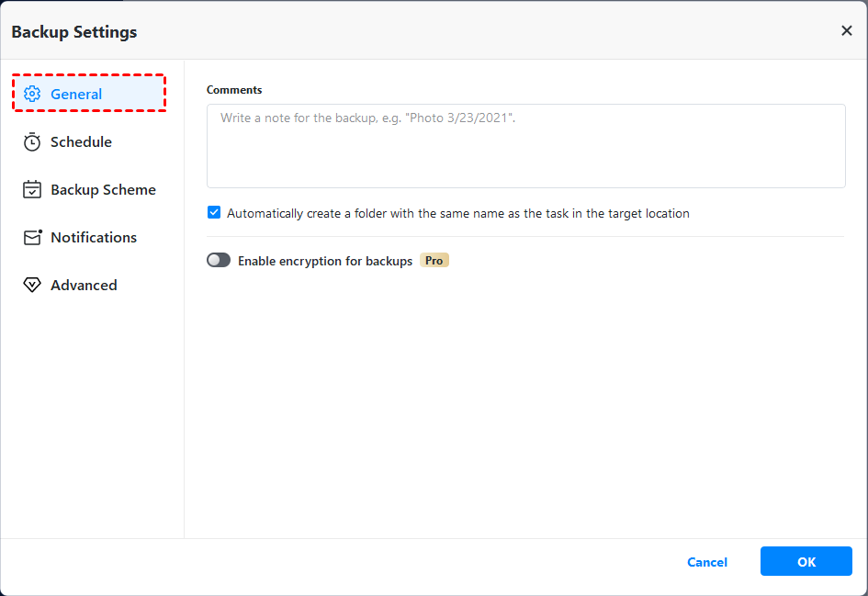Click the Notifications envelope icon

tap(32, 238)
